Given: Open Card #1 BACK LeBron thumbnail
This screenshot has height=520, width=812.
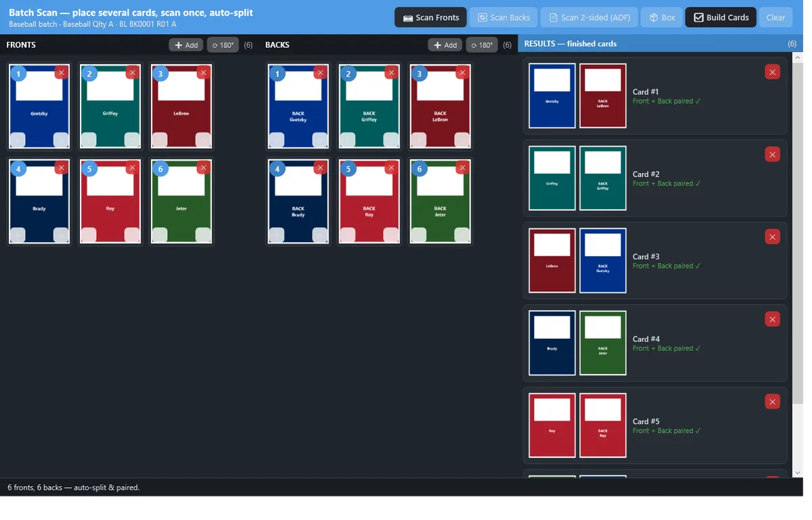Looking at the screenshot, I should point(610,97).
